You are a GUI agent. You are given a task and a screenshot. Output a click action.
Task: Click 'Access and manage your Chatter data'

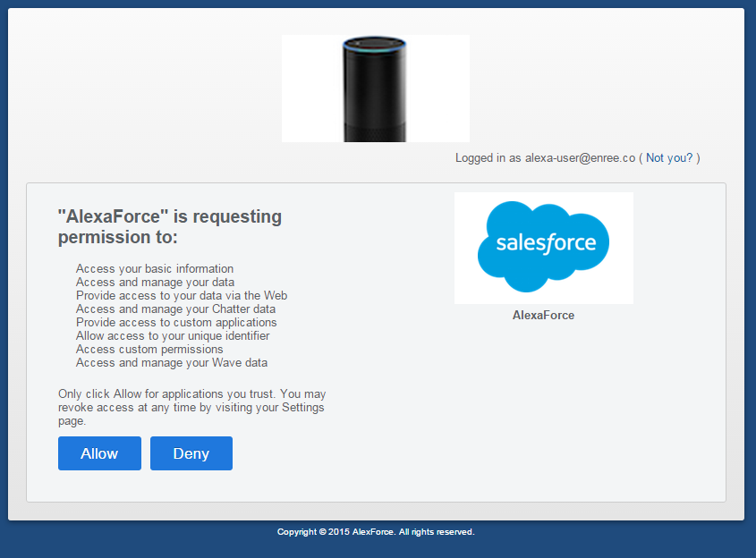tap(175, 309)
